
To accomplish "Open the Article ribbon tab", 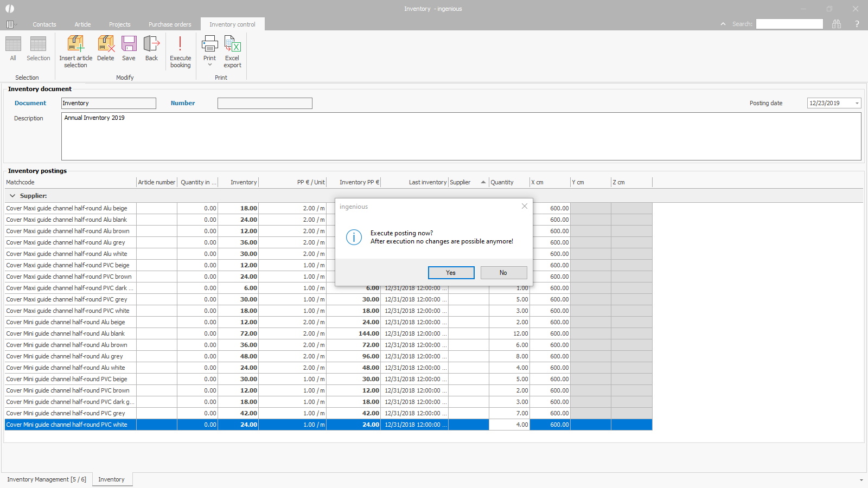I will tap(82, 24).
